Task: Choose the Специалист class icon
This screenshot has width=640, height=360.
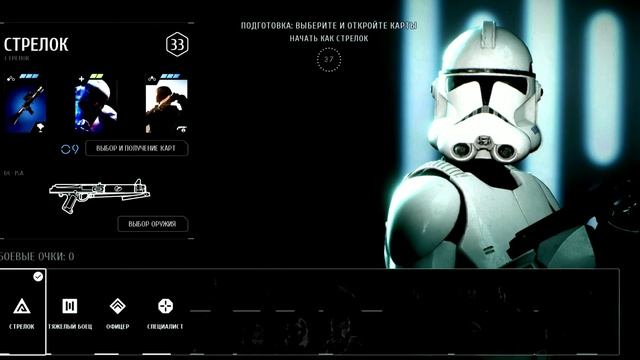Action: 165,306
